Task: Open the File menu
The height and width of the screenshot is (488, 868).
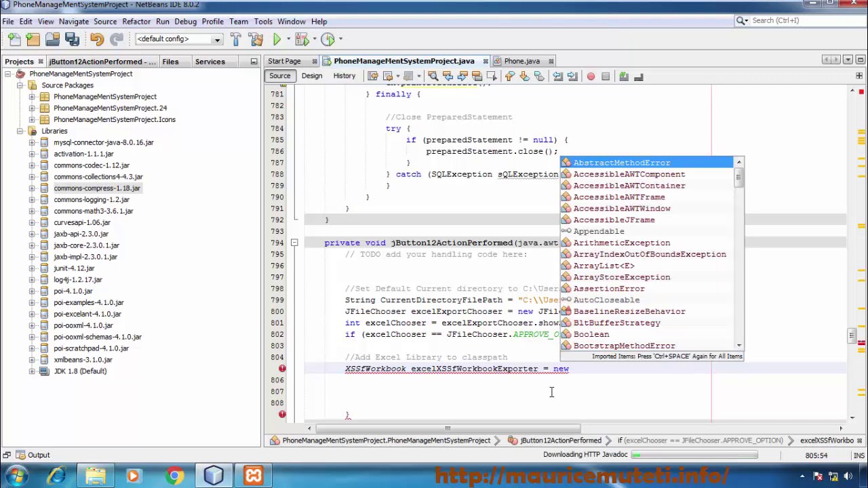Action: [8, 21]
